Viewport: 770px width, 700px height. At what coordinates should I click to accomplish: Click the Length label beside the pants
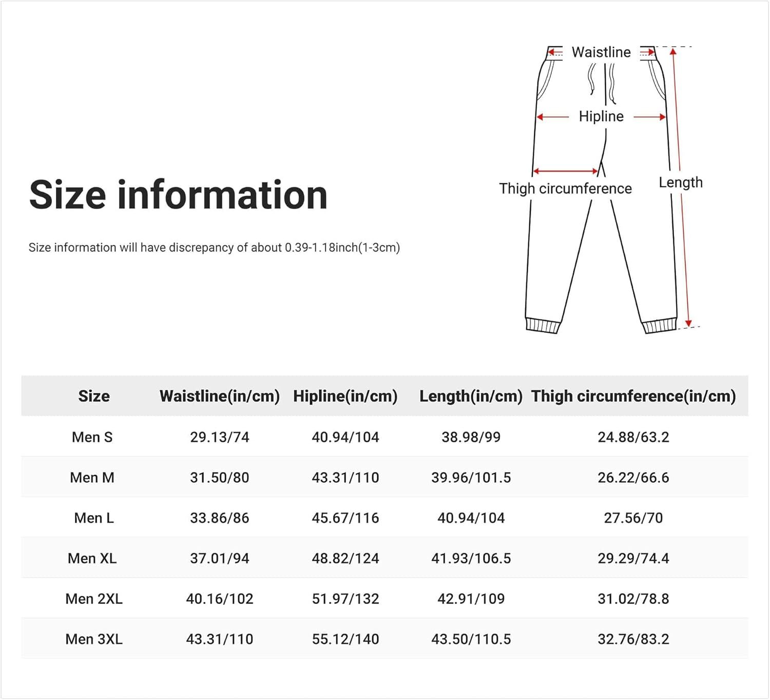click(681, 182)
